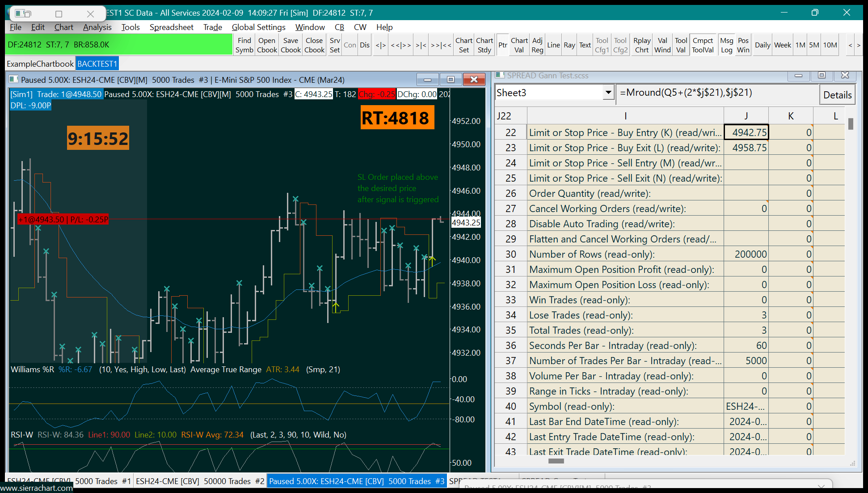Screen dimensions: 868x493
Task: Toggle the Position Window button
Action: pos(743,45)
